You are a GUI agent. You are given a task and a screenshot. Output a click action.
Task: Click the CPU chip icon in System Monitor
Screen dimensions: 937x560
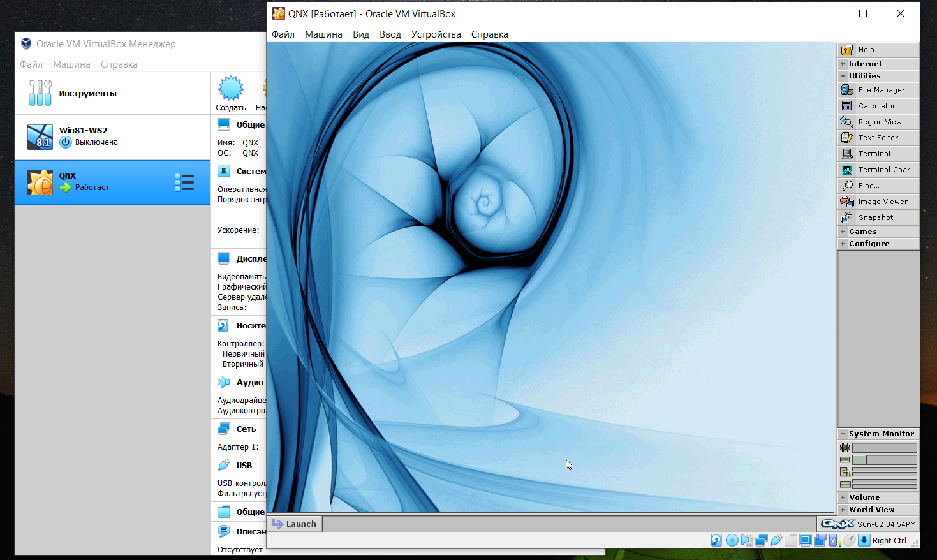tap(845, 448)
